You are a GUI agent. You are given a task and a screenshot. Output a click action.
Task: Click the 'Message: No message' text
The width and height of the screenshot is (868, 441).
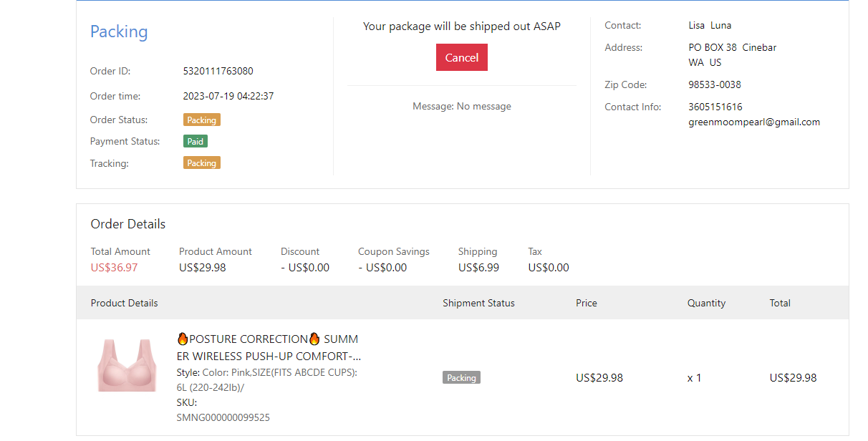click(461, 107)
